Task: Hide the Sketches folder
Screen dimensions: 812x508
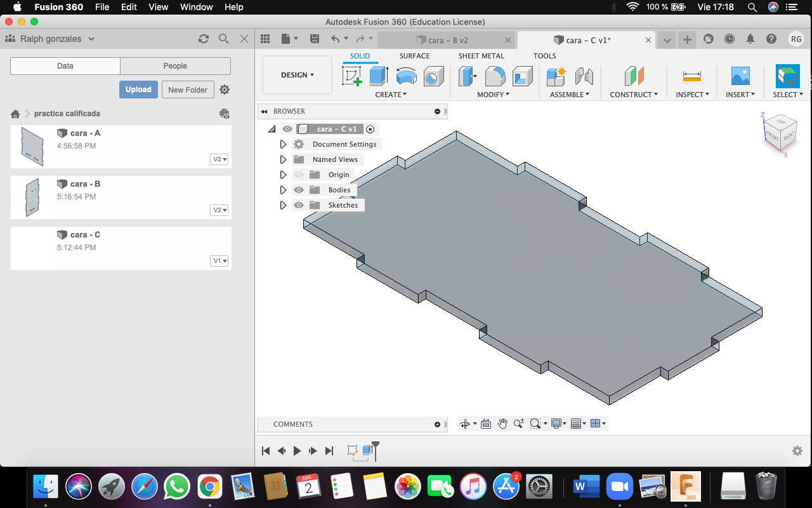Action: 299,205
